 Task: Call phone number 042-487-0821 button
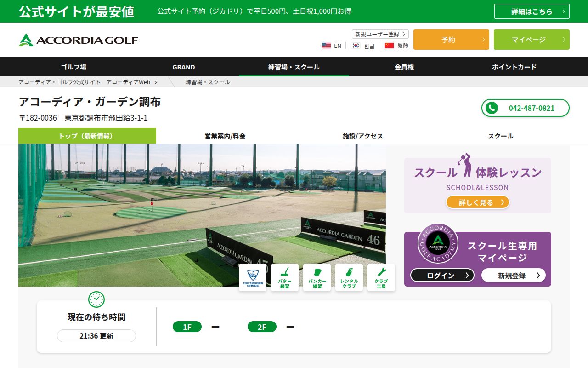click(526, 108)
